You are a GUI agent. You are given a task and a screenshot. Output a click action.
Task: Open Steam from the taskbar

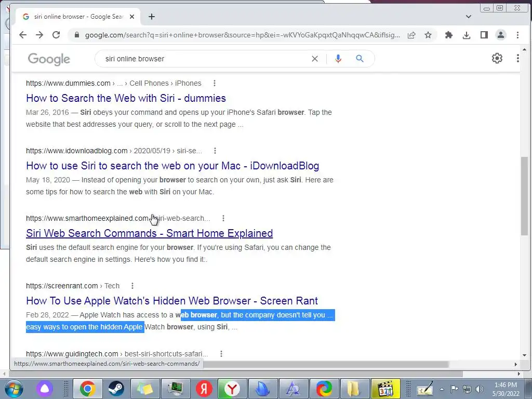point(116,389)
